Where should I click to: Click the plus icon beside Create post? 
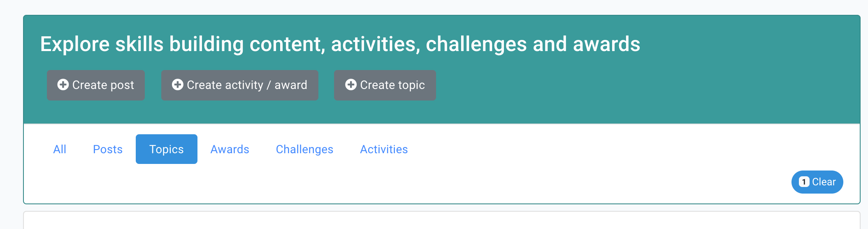pyautogui.click(x=63, y=85)
